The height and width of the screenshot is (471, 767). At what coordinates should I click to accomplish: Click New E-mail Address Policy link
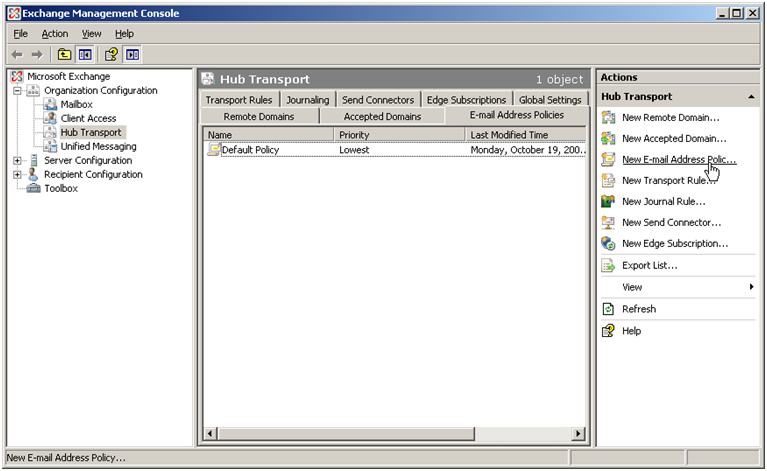[x=678, y=160]
